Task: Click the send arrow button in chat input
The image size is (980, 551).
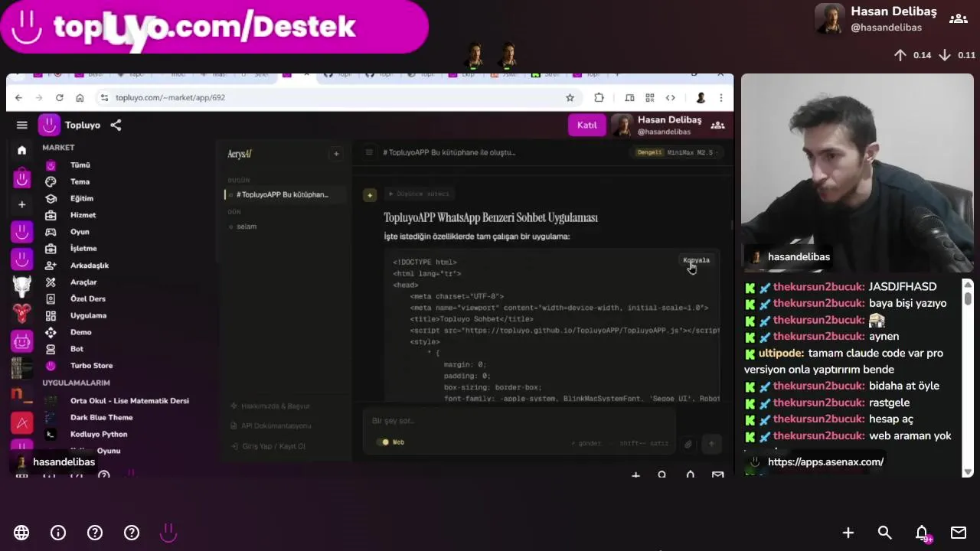Action: click(x=711, y=444)
